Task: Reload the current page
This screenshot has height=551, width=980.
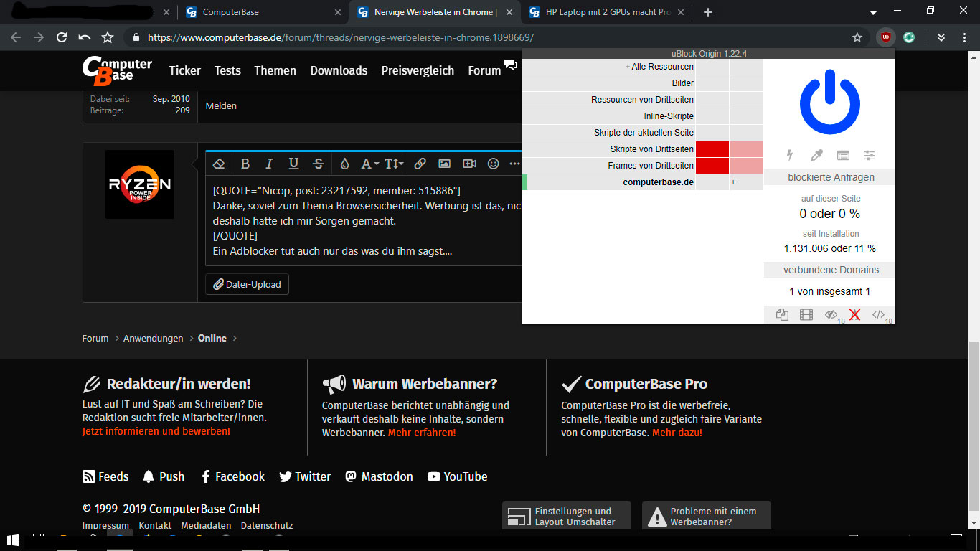Action: [x=62, y=37]
